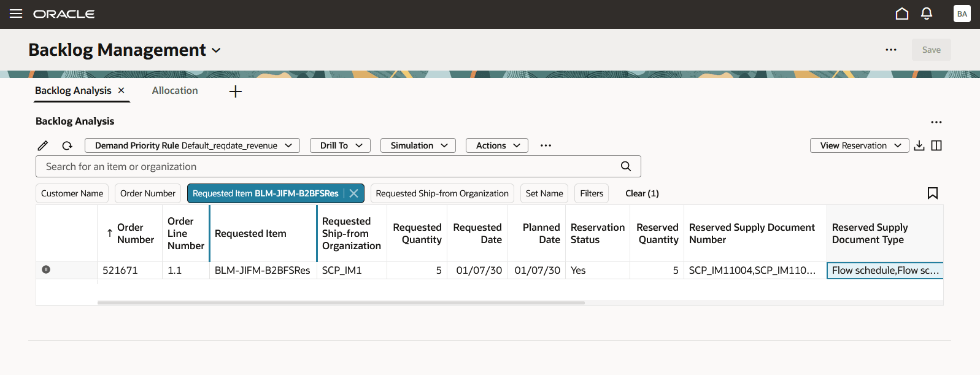
Task: Select the order line cell 1.1
Action: [x=186, y=270]
